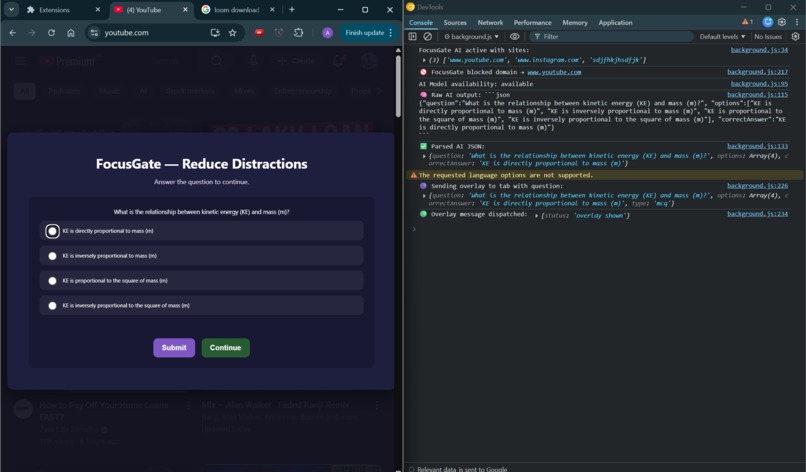Go to the browser home page

pyautogui.click(x=71, y=33)
